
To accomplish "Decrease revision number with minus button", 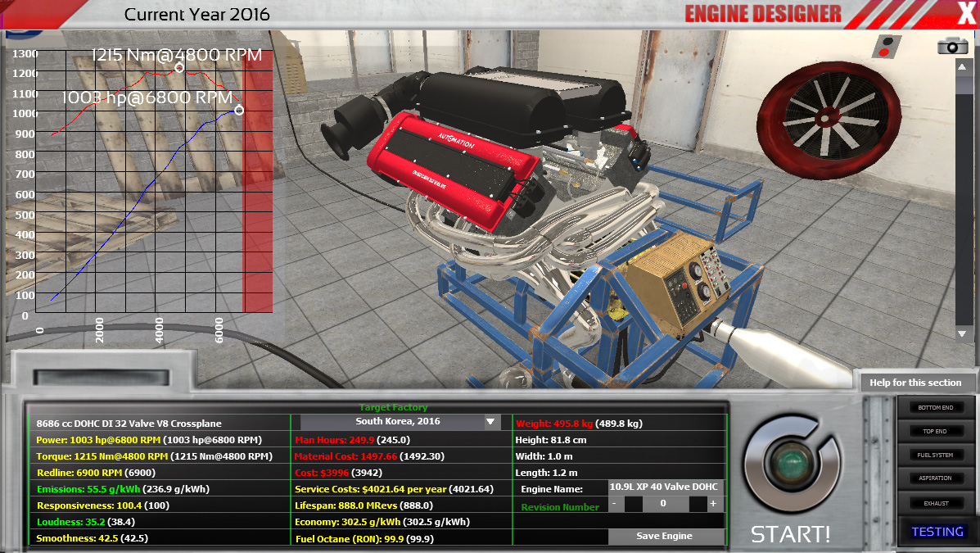I will tap(615, 504).
